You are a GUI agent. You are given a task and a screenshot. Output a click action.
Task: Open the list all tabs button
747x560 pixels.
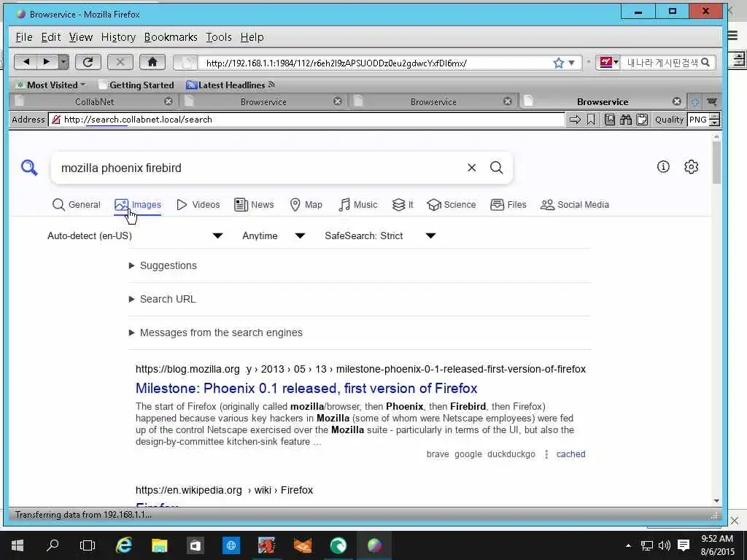(712, 101)
